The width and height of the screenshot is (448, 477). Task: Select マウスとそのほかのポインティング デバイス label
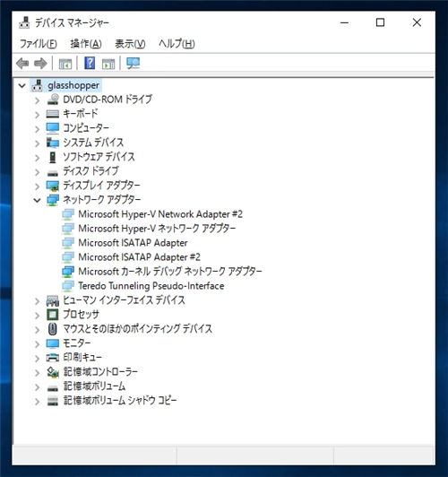[x=137, y=329]
